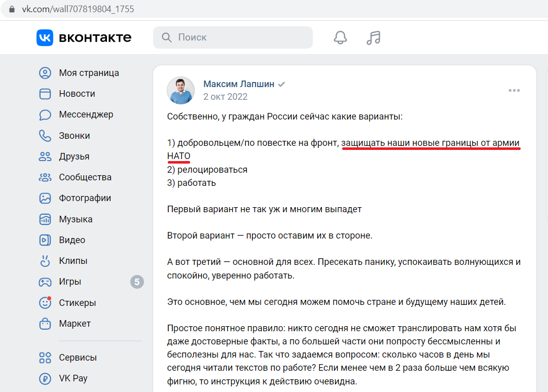Click the text "3) работать"
This screenshot has height=392, width=548.
192,183
